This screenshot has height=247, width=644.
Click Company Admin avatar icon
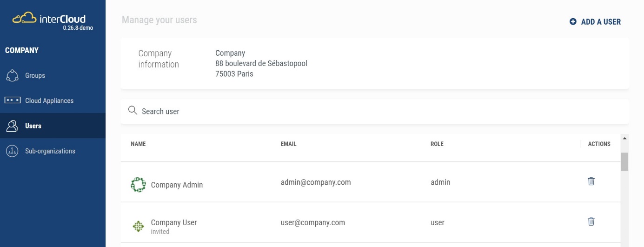tap(138, 185)
